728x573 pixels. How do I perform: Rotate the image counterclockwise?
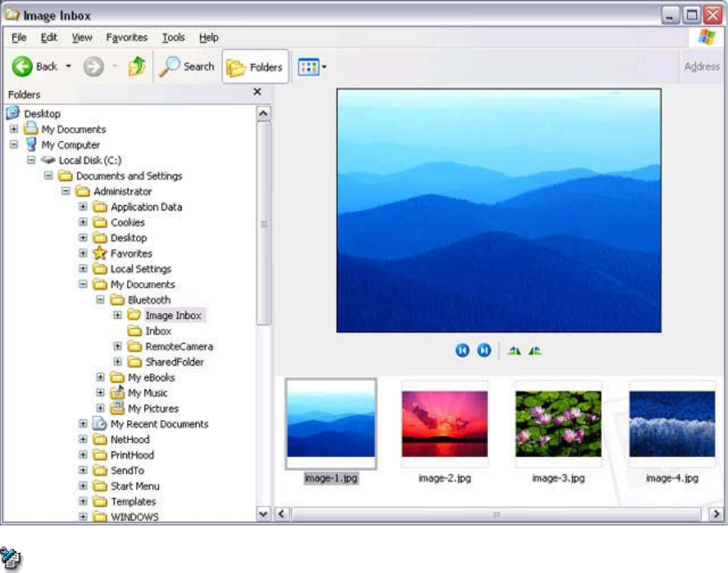click(x=535, y=351)
